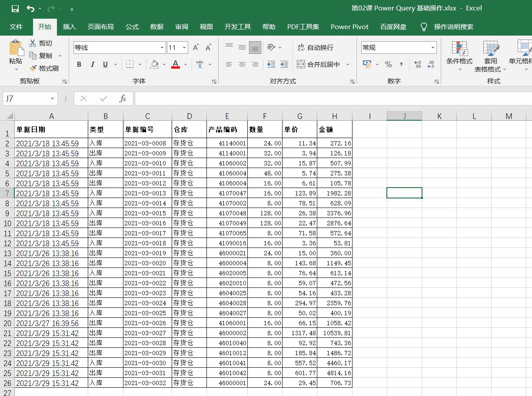The width and height of the screenshot is (532, 396).
Task: Click the Borders icon
Action: [x=130, y=64]
